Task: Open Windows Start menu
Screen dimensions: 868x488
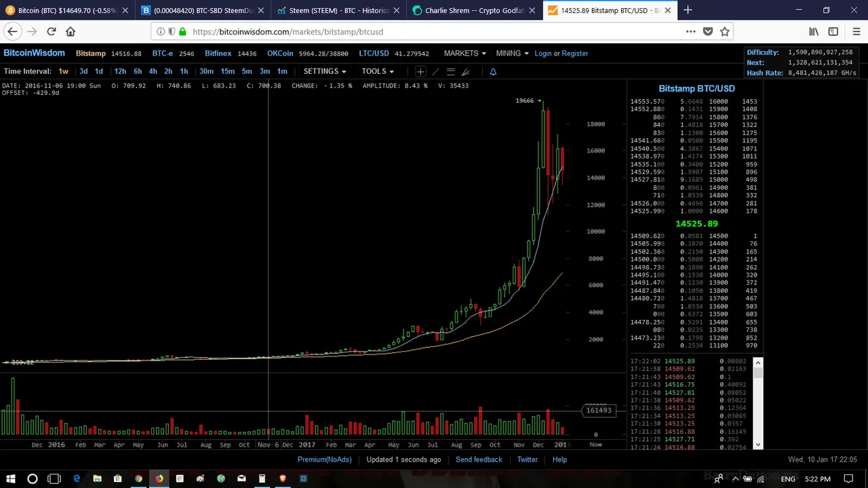Action: pos(11,479)
